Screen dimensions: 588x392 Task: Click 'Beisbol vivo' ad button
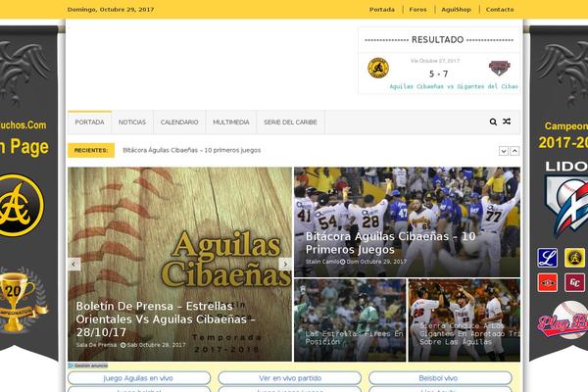pyautogui.click(x=440, y=378)
